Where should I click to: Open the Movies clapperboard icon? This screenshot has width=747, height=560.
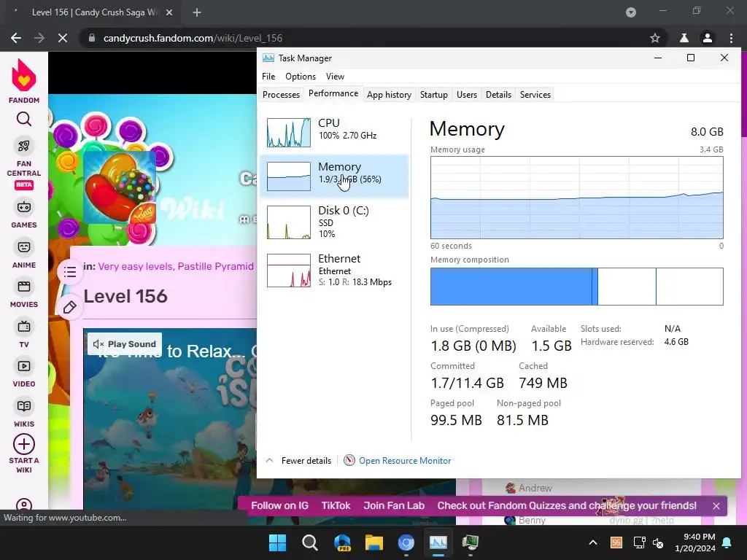24,287
